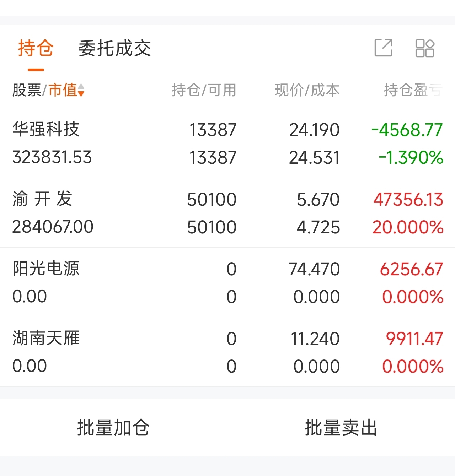Open the 渝开发 stock row
The width and height of the screenshot is (455, 476).
coord(227,213)
